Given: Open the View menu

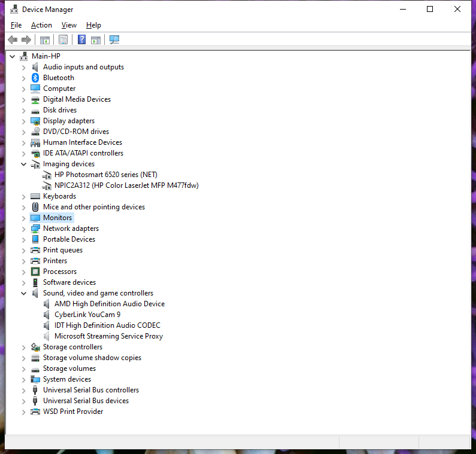Looking at the screenshot, I should coord(69,25).
